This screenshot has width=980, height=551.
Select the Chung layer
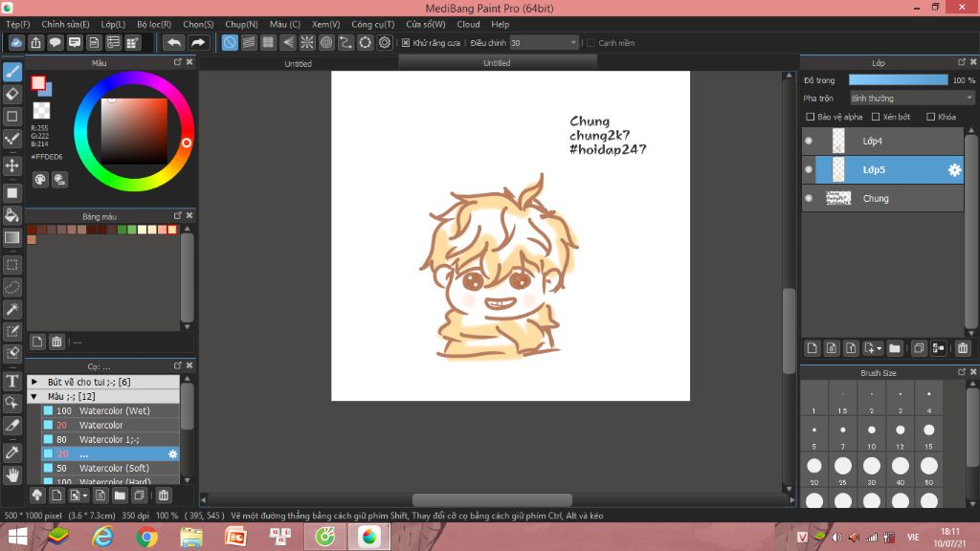pos(882,198)
